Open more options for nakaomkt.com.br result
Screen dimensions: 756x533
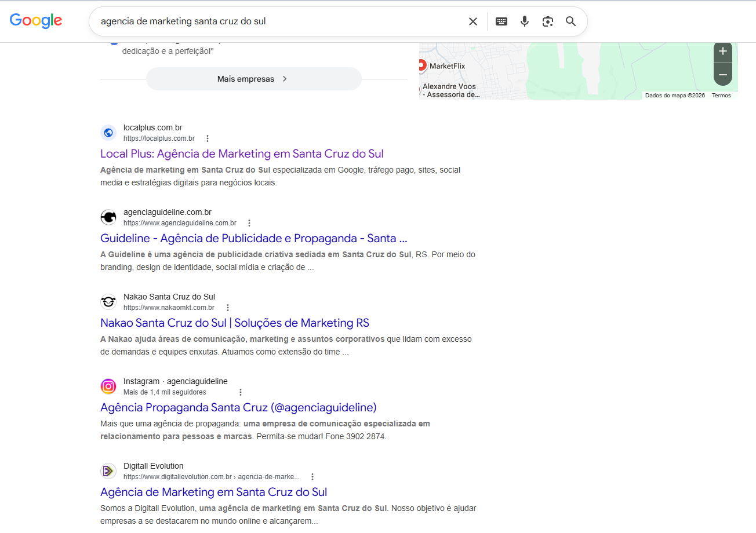point(228,308)
